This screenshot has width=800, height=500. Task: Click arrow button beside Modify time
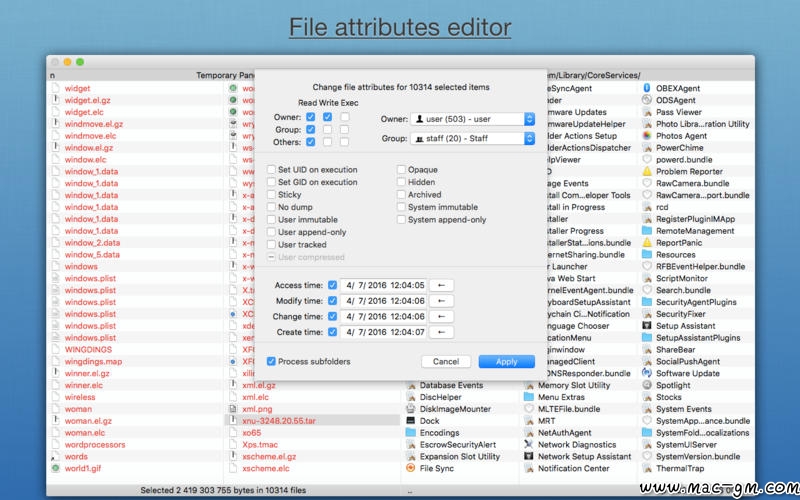pyautogui.click(x=441, y=301)
